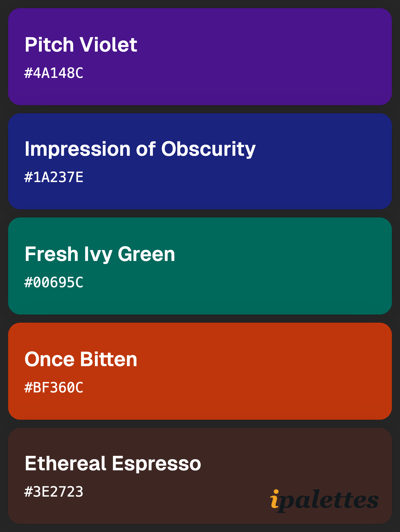This screenshot has height=532, width=400.
Task: Select the Once Bitten orange swatch
Action: (x=200, y=371)
